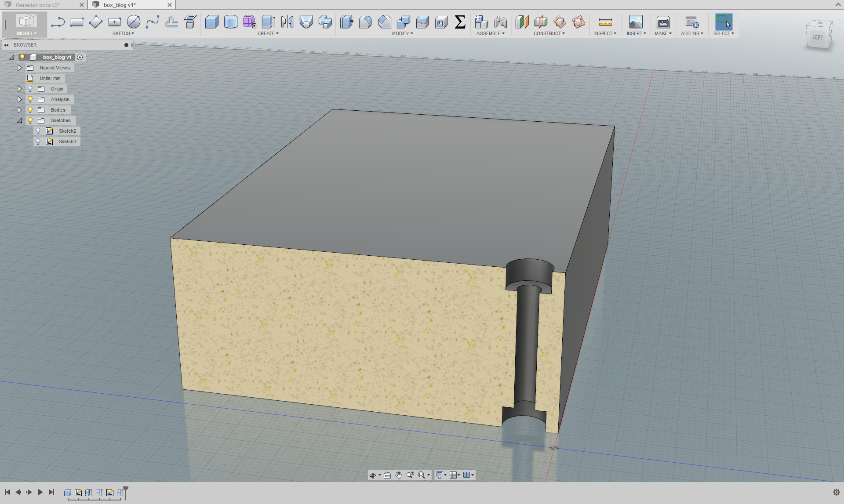Open Scripts and Add-Ins
The width and height of the screenshot is (844, 504).
click(692, 22)
